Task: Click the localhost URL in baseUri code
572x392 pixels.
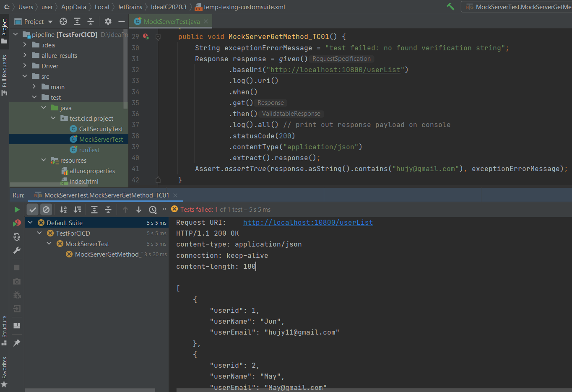Action: click(x=335, y=70)
